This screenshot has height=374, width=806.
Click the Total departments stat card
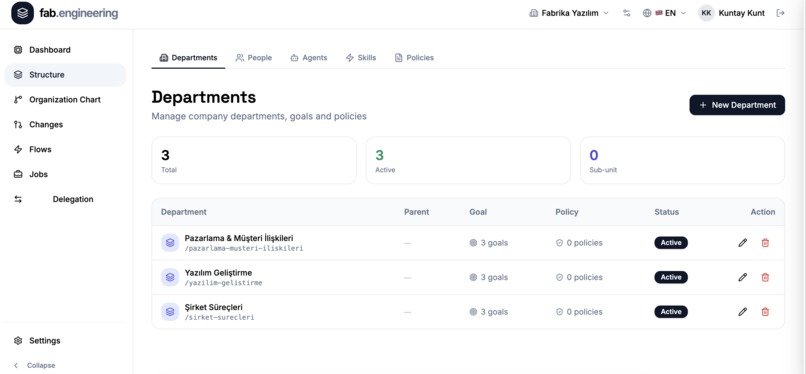(x=254, y=160)
